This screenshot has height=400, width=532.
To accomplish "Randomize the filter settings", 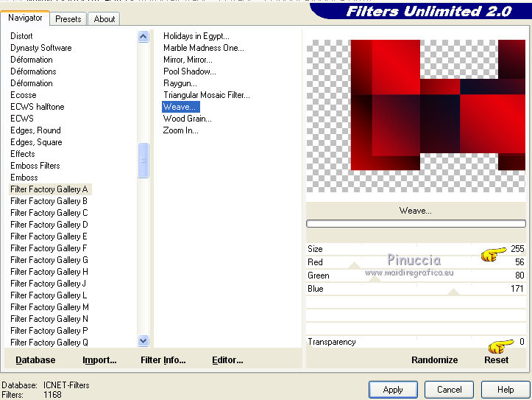I will tap(434, 360).
